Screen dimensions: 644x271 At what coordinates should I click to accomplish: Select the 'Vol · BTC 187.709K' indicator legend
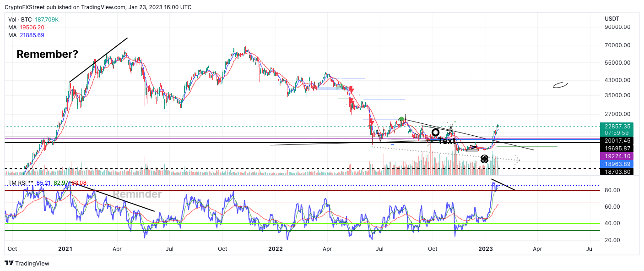(33, 19)
